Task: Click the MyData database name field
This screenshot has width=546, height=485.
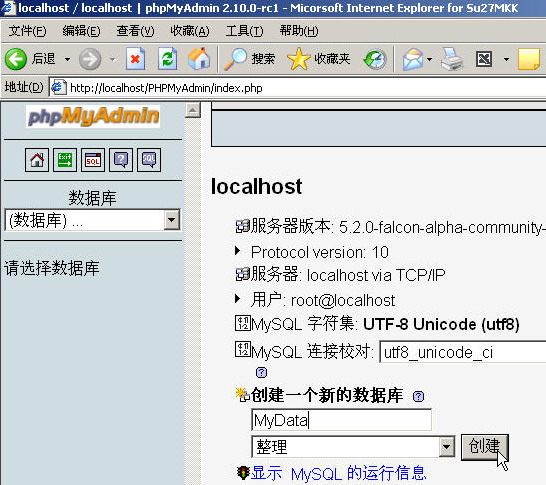Action: (x=341, y=420)
